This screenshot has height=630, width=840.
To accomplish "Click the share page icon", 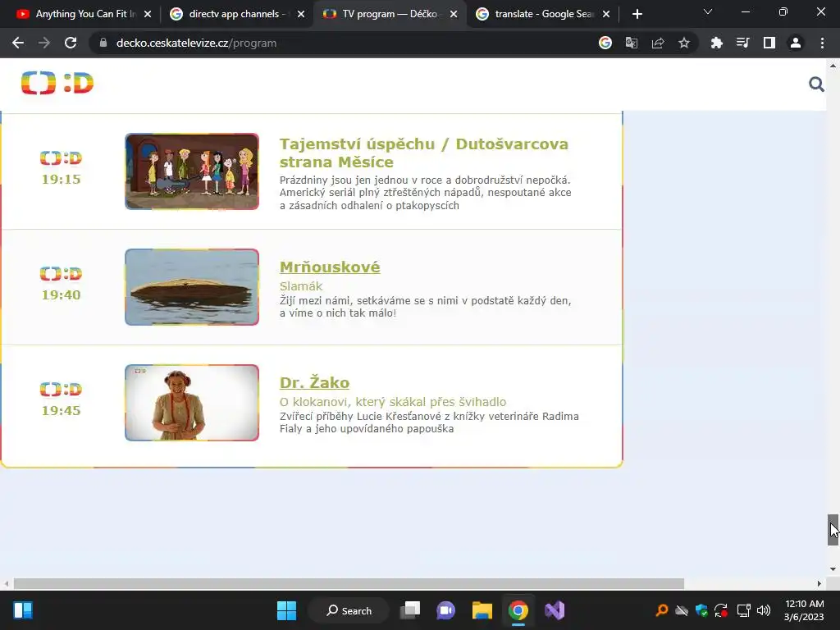I will click(658, 43).
